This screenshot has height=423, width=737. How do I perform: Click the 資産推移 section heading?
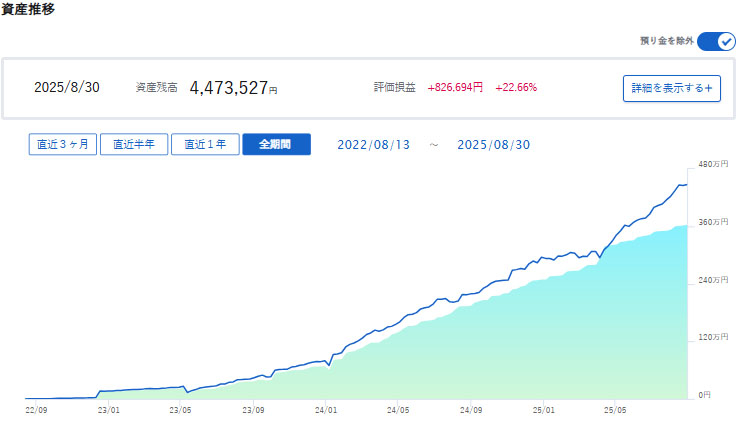28,10
